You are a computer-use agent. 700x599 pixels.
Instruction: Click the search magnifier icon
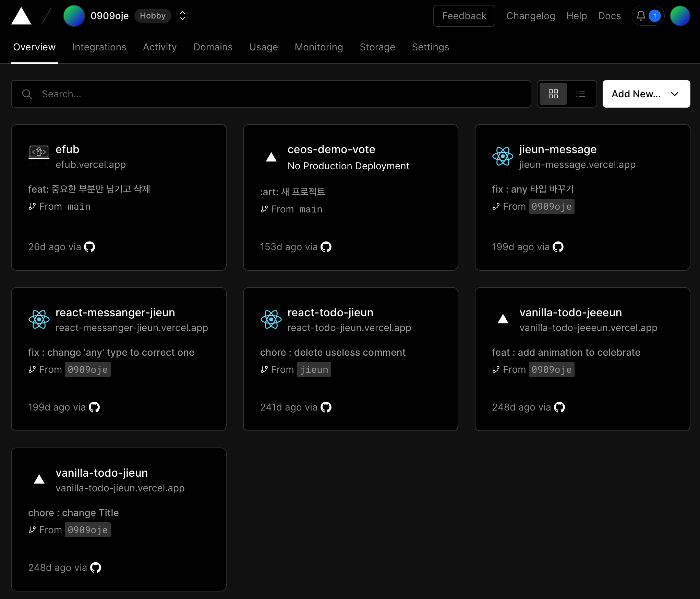click(x=27, y=94)
